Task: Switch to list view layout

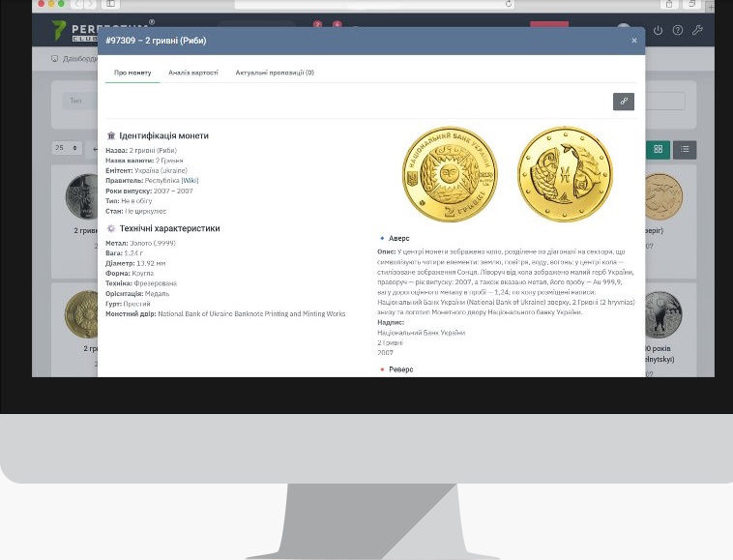Action: 684,149
